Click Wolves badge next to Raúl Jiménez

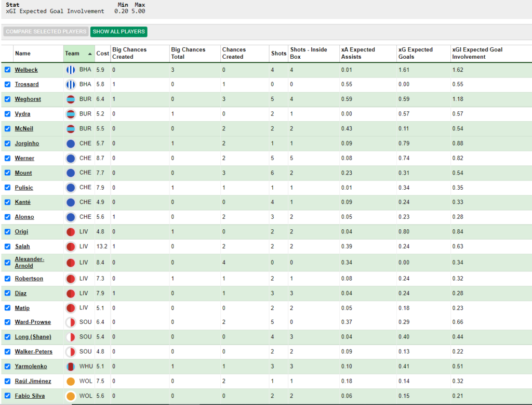[x=71, y=381]
